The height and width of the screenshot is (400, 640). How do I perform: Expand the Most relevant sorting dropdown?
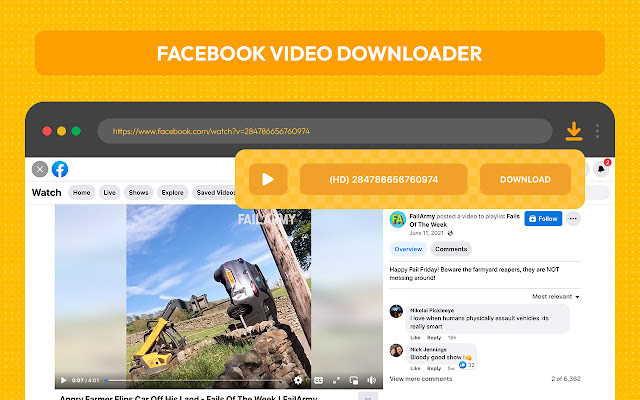pos(556,297)
